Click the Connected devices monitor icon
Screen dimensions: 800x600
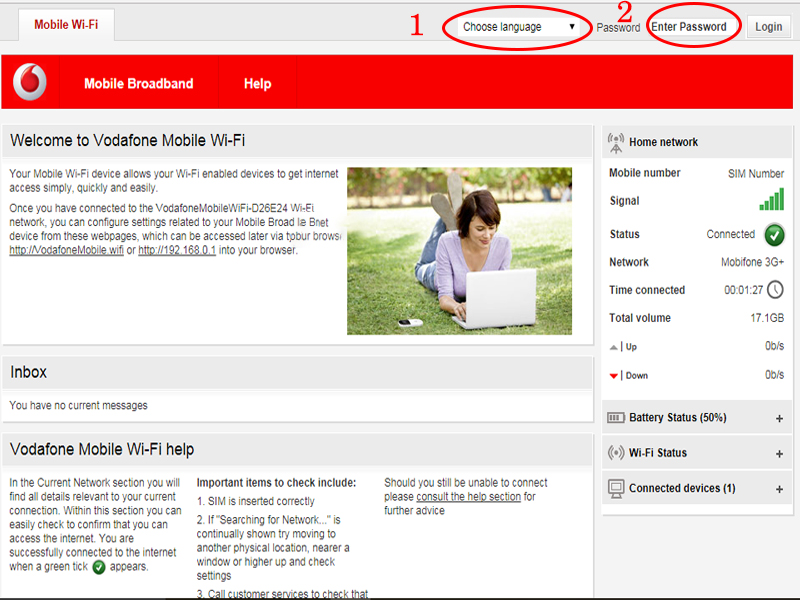pyautogui.click(x=616, y=489)
